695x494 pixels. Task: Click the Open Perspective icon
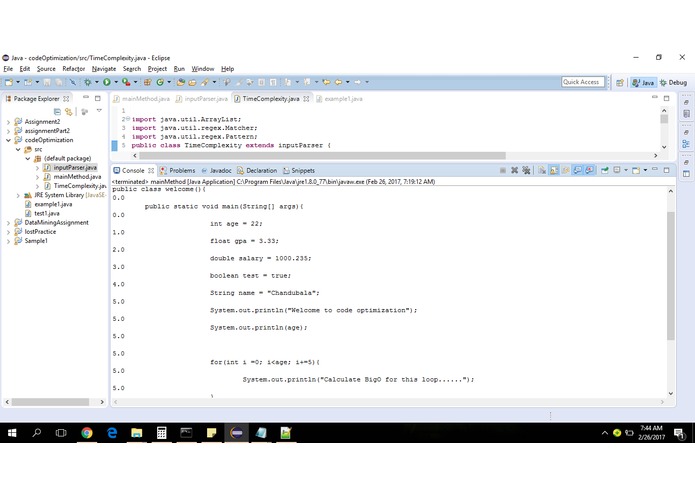tap(620, 82)
